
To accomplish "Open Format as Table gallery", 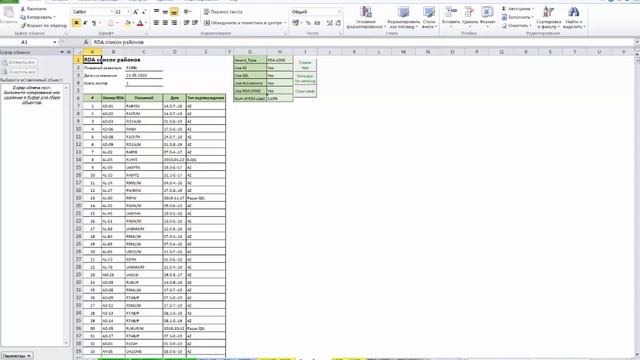I will point(403,18).
